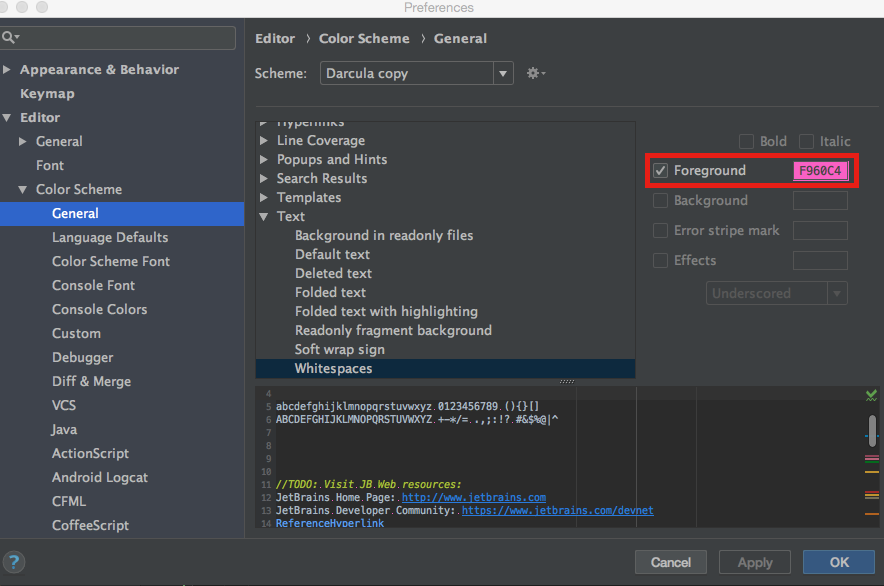Toggle the Italic checkbox
This screenshot has width=884, height=586.
pyautogui.click(x=807, y=141)
